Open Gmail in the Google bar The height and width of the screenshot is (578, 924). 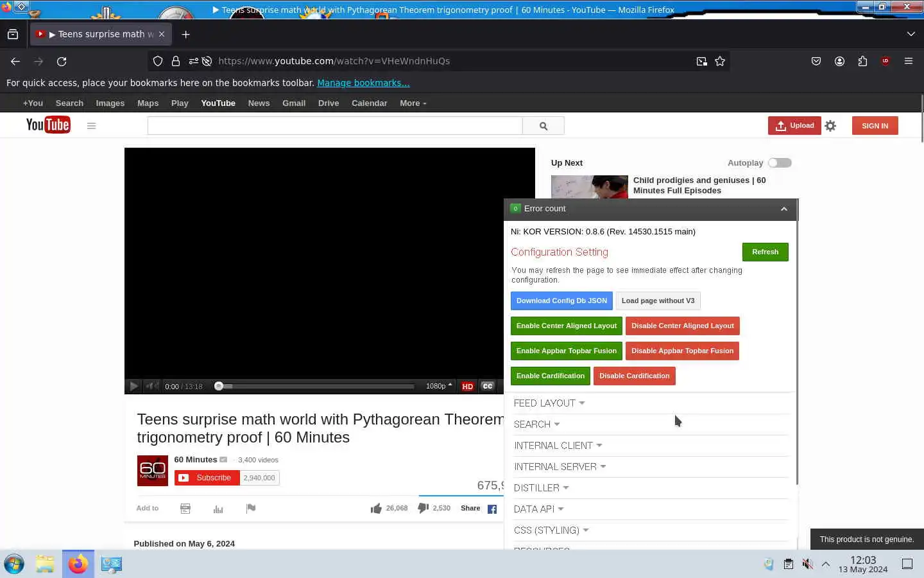(x=294, y=103)
